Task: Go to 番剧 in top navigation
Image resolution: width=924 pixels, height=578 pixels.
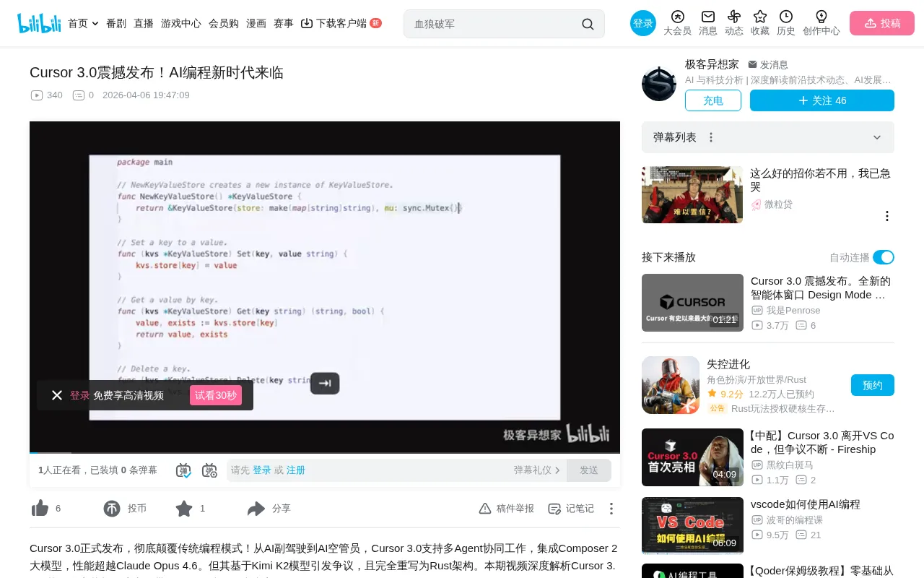Action: click(116, 23)
